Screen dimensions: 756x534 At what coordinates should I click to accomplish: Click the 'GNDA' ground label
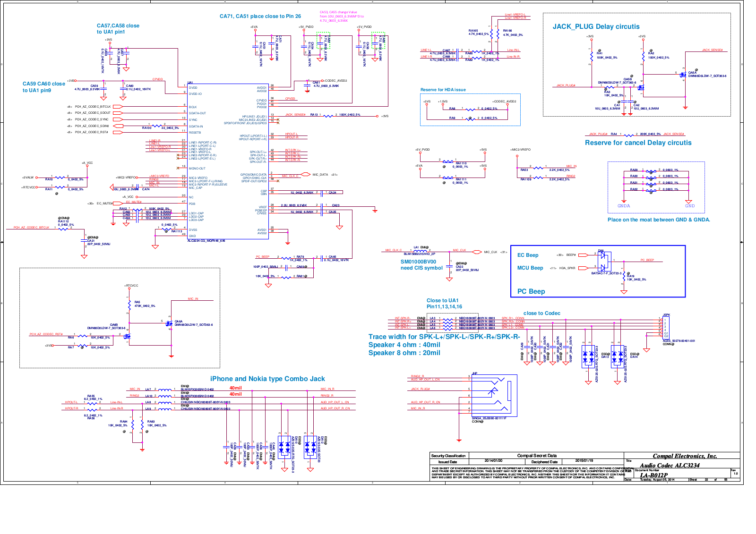point(624,206)
